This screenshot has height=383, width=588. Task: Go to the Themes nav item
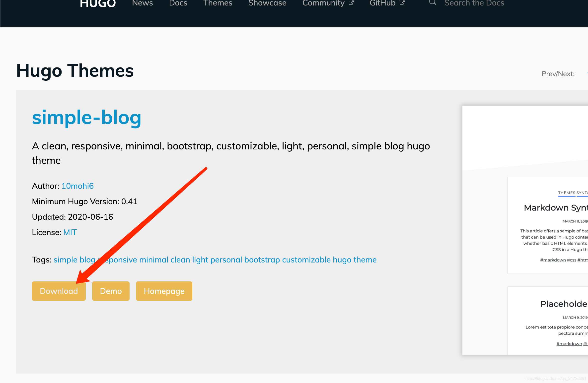tap(218, 3)
